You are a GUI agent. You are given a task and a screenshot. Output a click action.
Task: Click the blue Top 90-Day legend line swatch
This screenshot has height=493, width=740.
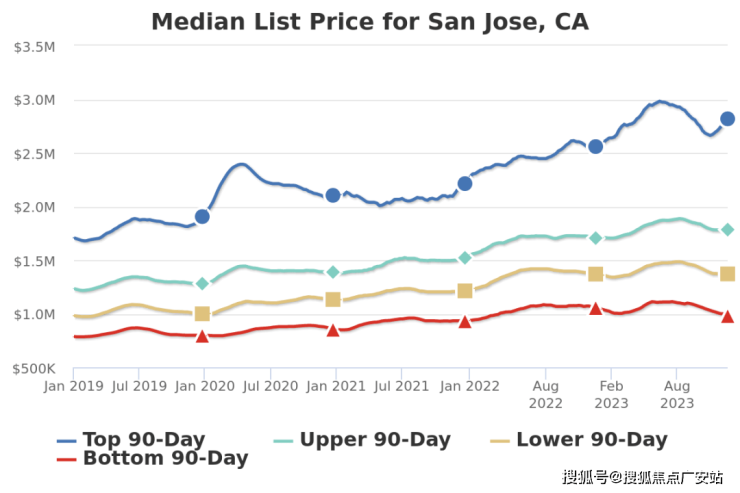(67, 440)
